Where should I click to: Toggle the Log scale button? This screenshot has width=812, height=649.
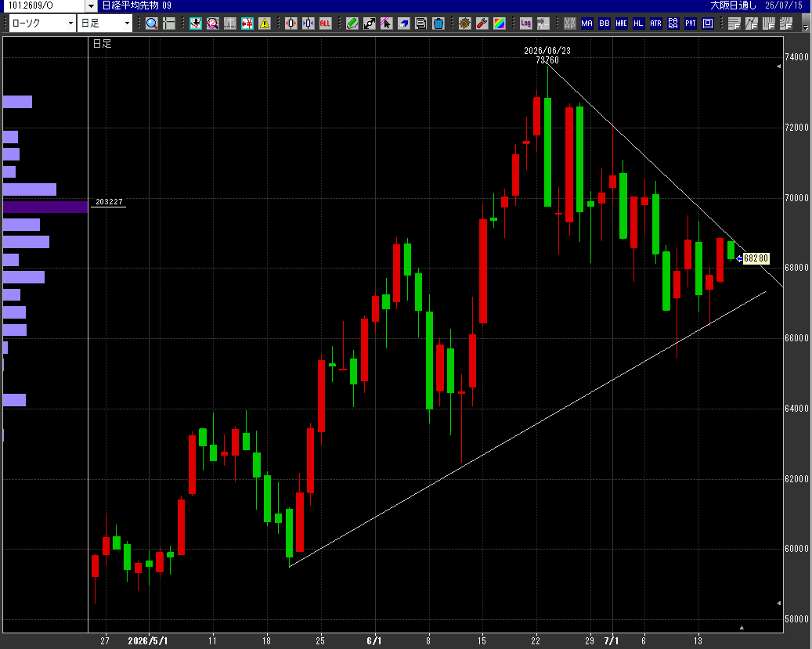pos(525,23)
